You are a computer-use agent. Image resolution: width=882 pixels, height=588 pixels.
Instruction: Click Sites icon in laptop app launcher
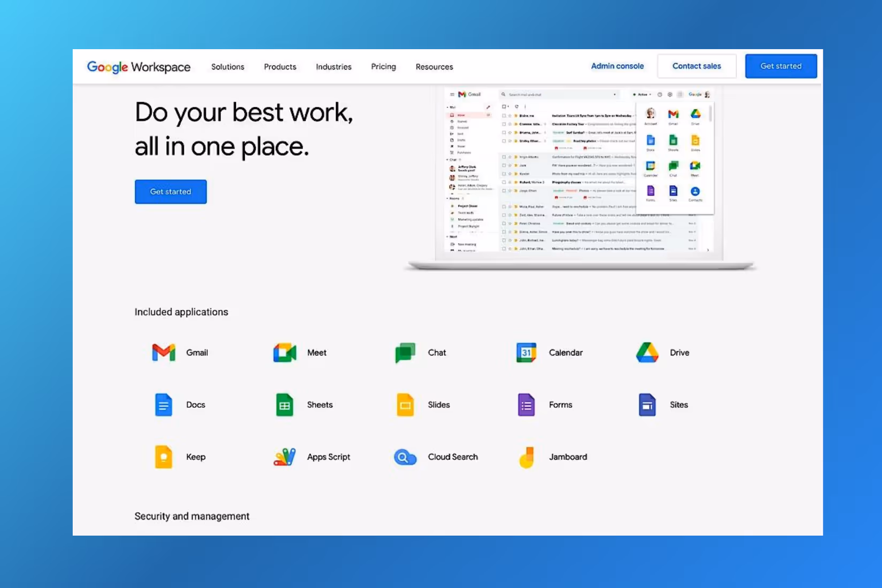(673, 191)
